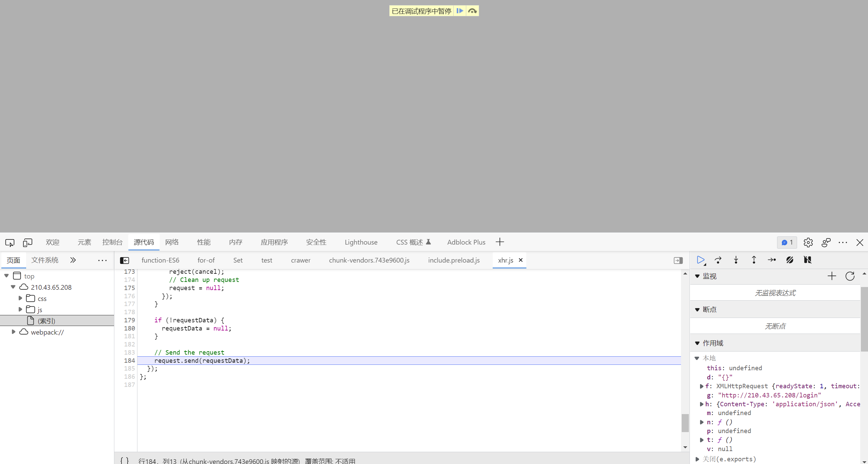Select the inspect element picker tool
The width and height of the screenshot is (868, 464).
pyautogui.click(x=10, y=242)
